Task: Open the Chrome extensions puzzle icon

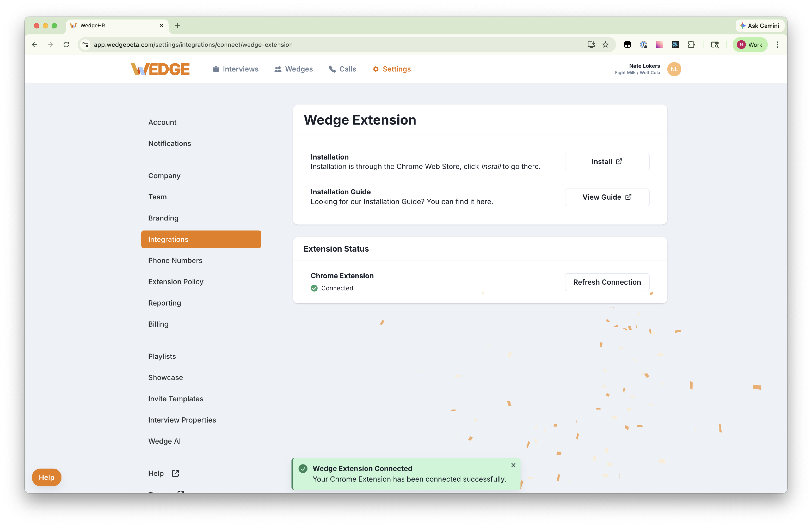Action: [x=691, y=45]
